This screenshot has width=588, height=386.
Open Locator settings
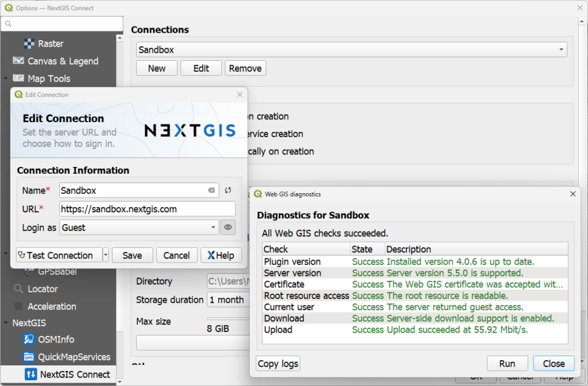tap(42, 289)
